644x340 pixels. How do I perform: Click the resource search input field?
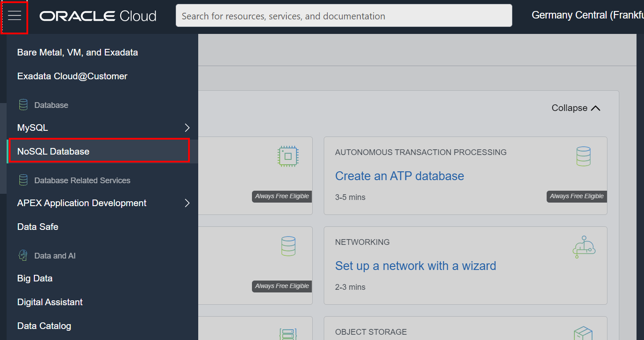point(344,15)
